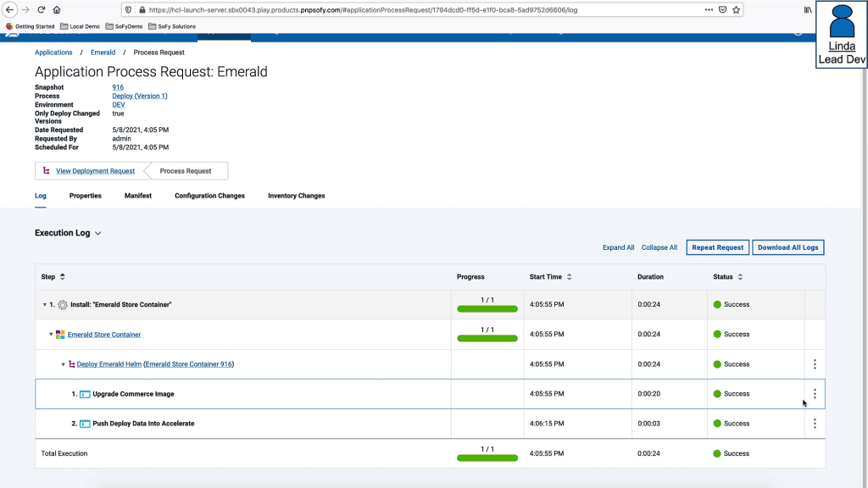The width and height of the screenshot is (868, 488).
Task: Open snapshot 916 link
Action: coord(118,87)
